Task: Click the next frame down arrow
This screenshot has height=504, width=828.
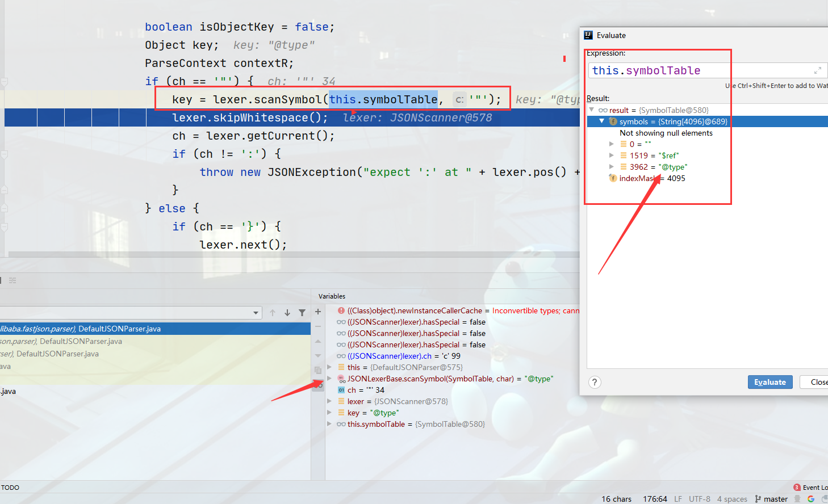Action: (287, 313)
